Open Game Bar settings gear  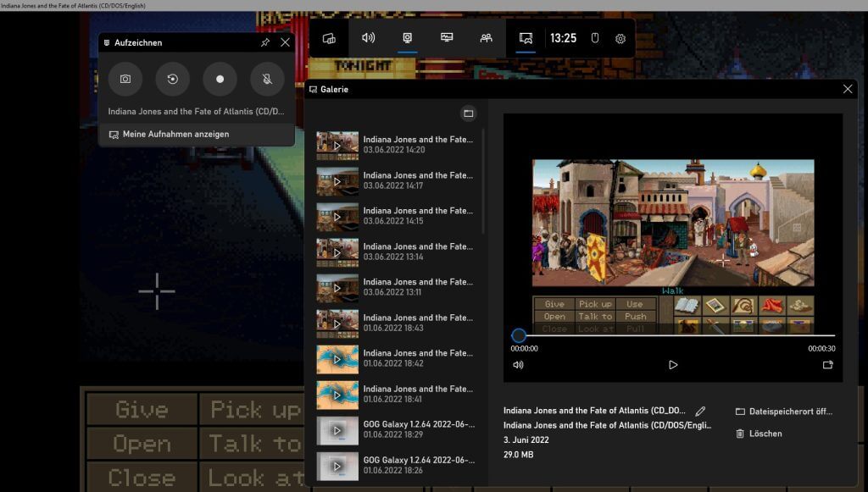point(620,38)
